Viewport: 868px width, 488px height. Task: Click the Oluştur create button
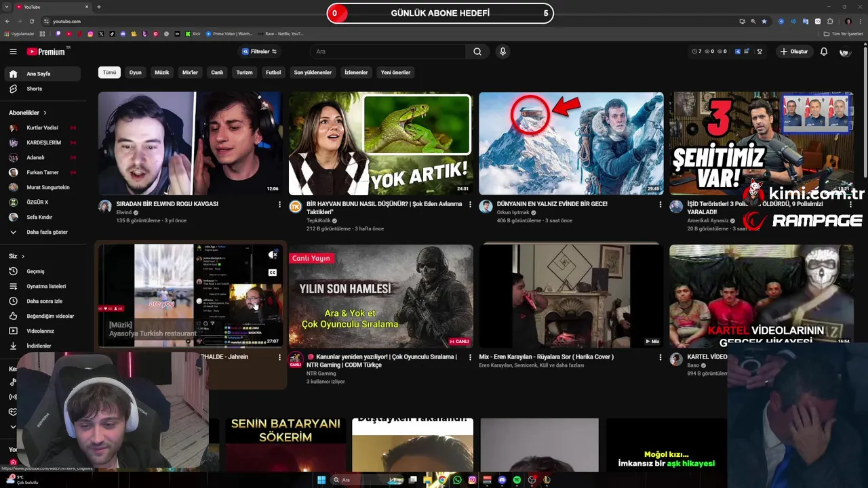[x=794, y=52]
